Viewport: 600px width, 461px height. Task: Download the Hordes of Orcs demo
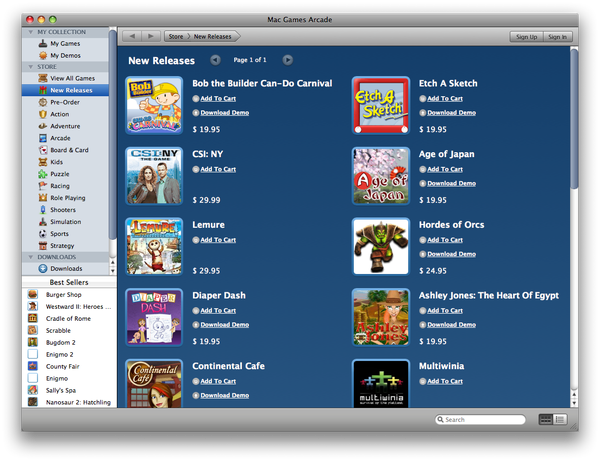click(452, 254)
